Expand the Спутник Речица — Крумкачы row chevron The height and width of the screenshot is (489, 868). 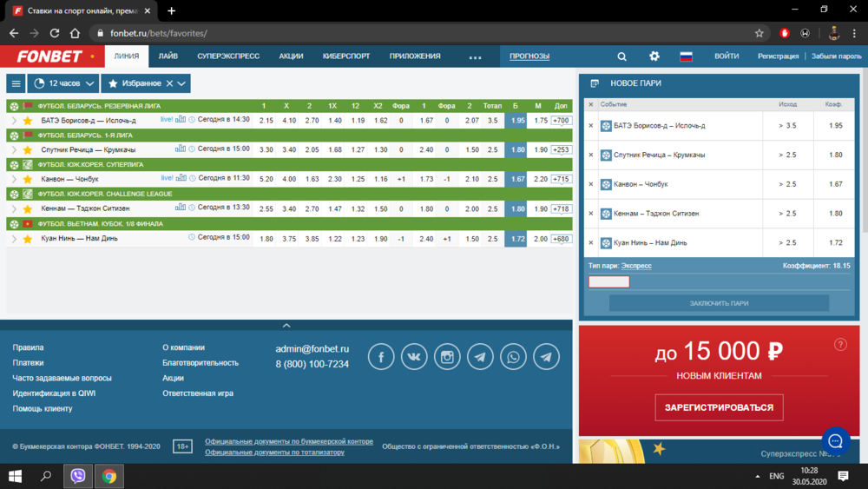click(x=14, y=149)
